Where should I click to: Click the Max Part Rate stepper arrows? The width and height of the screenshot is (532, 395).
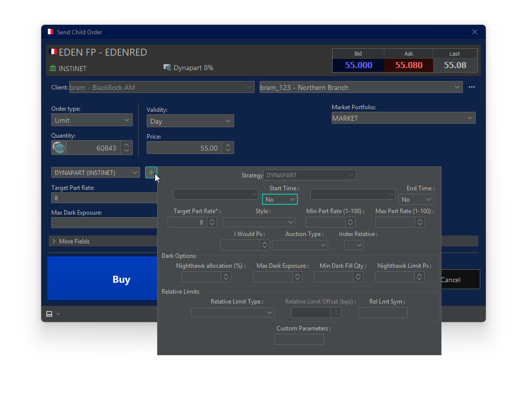(x=420, y=222)
